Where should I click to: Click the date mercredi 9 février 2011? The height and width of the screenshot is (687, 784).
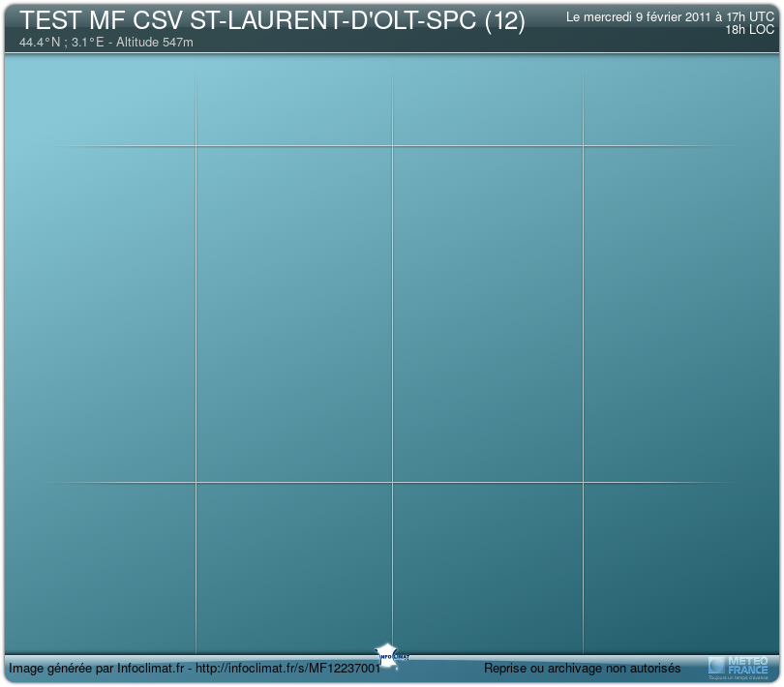(639, 16)
